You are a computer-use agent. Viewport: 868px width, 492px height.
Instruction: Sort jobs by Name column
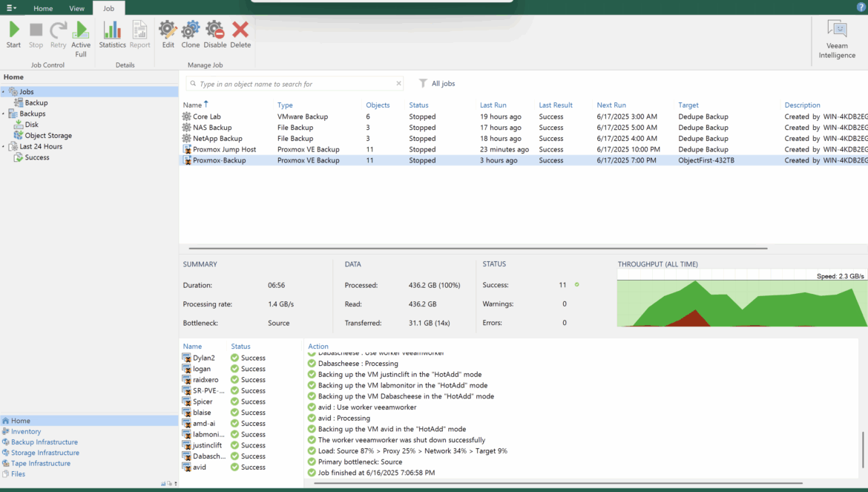tap(193, 105)
